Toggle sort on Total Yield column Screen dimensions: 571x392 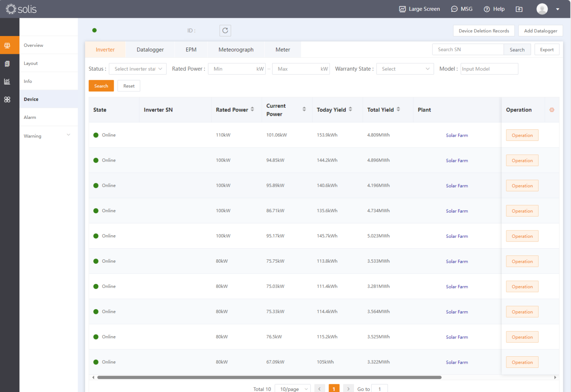tap(398, 109)
